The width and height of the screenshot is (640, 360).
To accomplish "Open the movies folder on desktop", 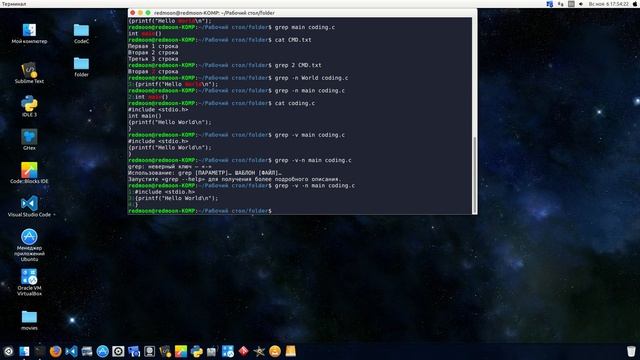I will (x=29, y=320).
